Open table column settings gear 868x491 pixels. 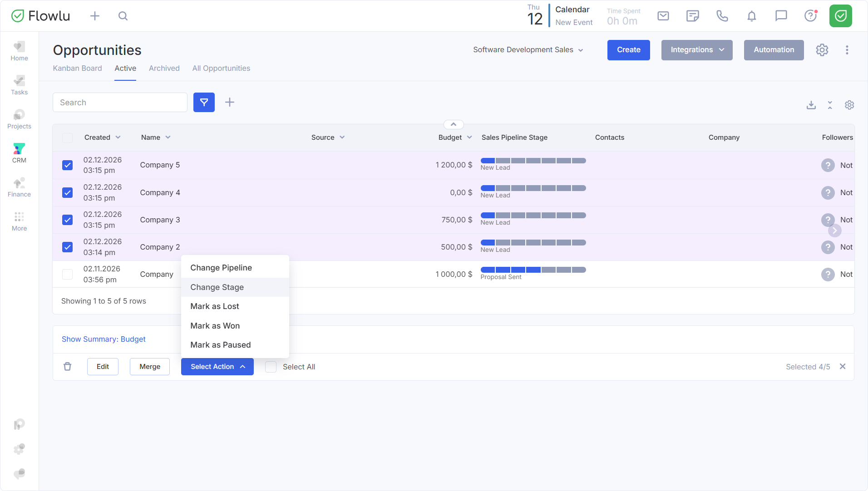coord(849,105)
